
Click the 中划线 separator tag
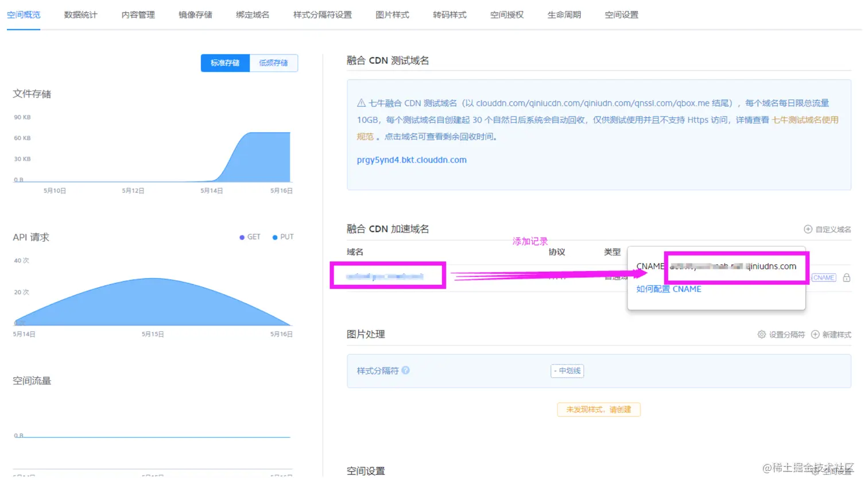[567, 371]
